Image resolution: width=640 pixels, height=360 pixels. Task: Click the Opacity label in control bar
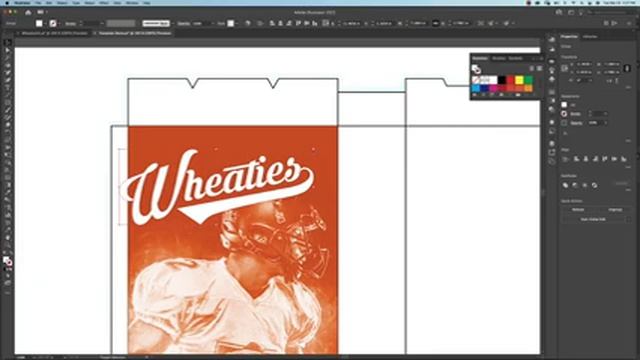click(184, 24)
